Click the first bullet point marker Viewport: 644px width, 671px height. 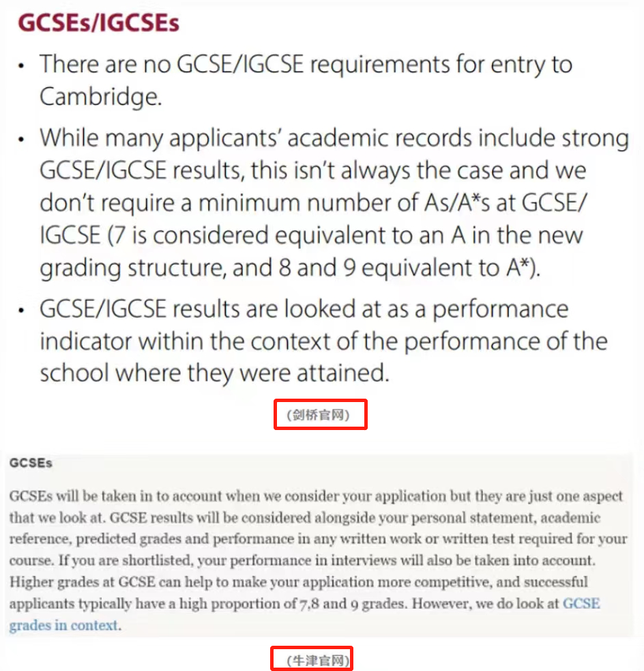(x=21, y=66)
